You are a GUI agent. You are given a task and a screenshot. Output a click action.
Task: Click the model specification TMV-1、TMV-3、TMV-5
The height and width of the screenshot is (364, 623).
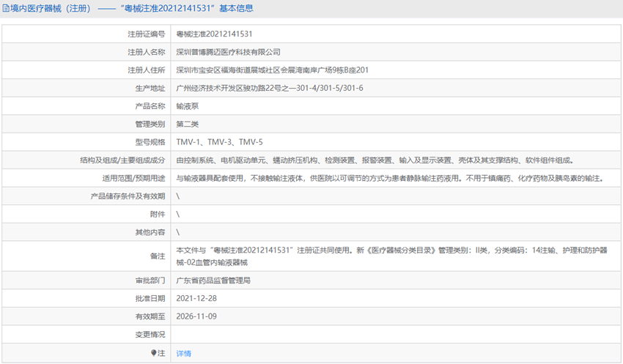point(219,142)
